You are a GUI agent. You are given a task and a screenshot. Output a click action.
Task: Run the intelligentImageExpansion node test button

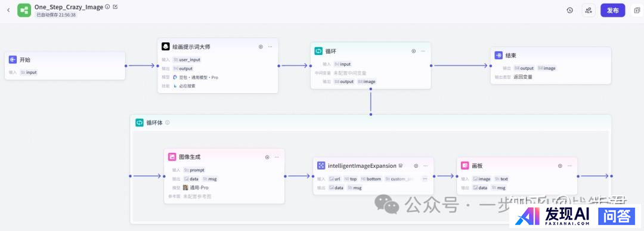[416, 166]
